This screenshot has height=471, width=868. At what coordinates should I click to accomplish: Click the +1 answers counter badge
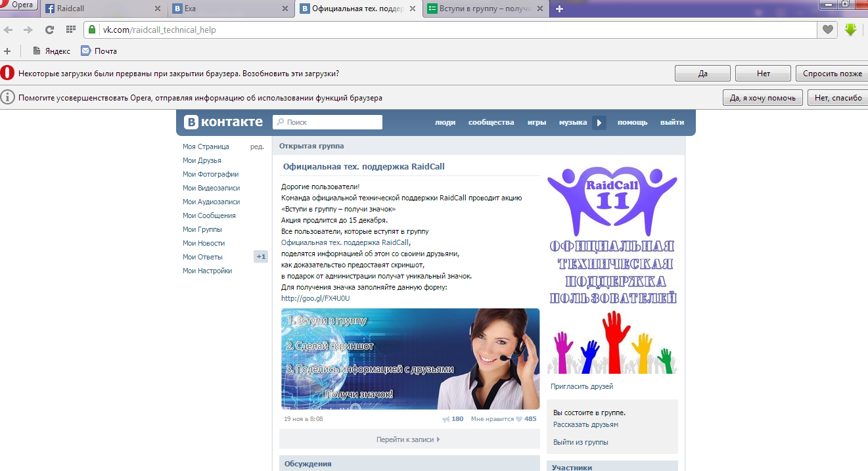point(261,257)
